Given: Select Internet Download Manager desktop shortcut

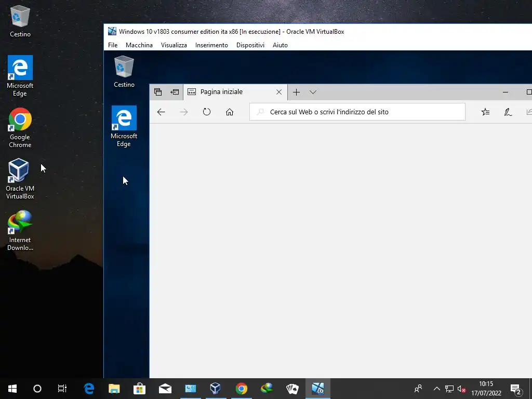Looking at the screenshot, I should [x=20, y=230].
